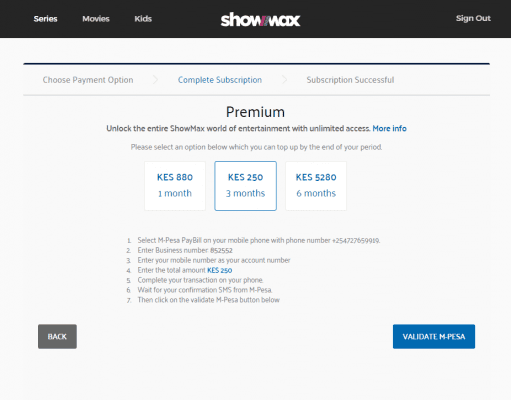Choose the KES 5280 six months plan
The width and height of the screenshot is (511, 400).
pyautogui.click(x=316, y=186)
